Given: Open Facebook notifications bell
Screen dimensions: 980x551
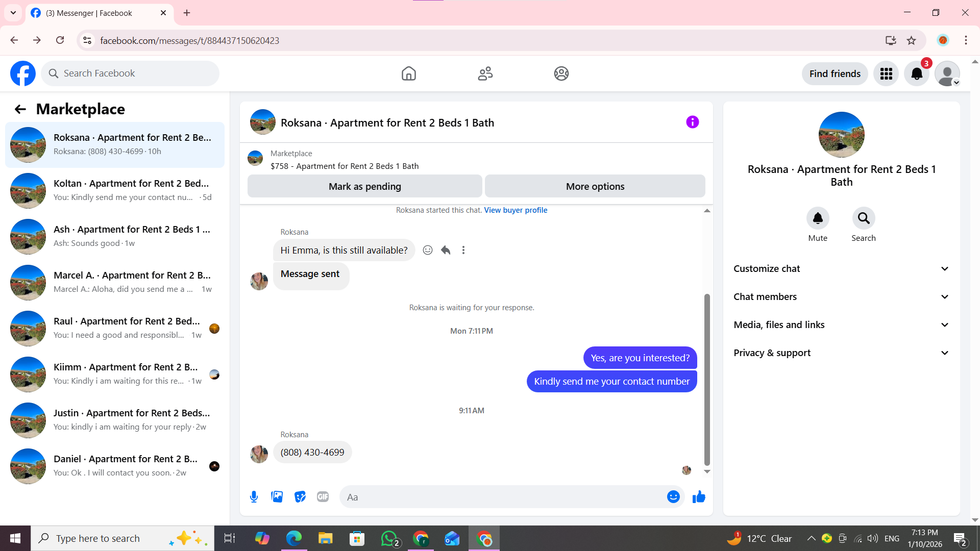Looking at the screenshot, I should 917,73.
